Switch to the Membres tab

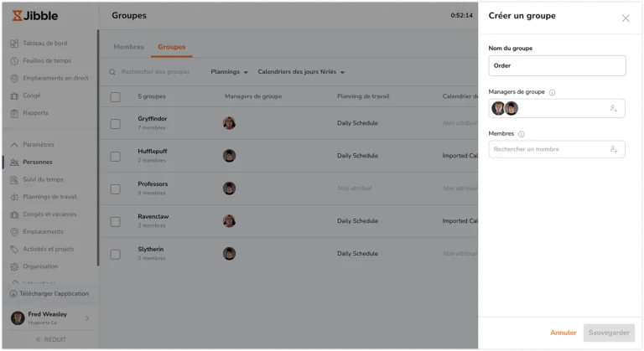128,47
